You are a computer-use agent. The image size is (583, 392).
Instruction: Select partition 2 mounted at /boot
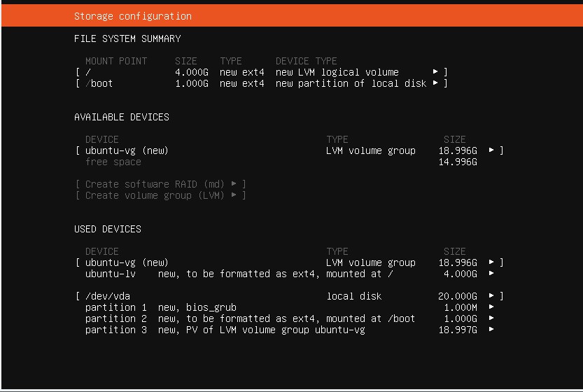point(250,318)
